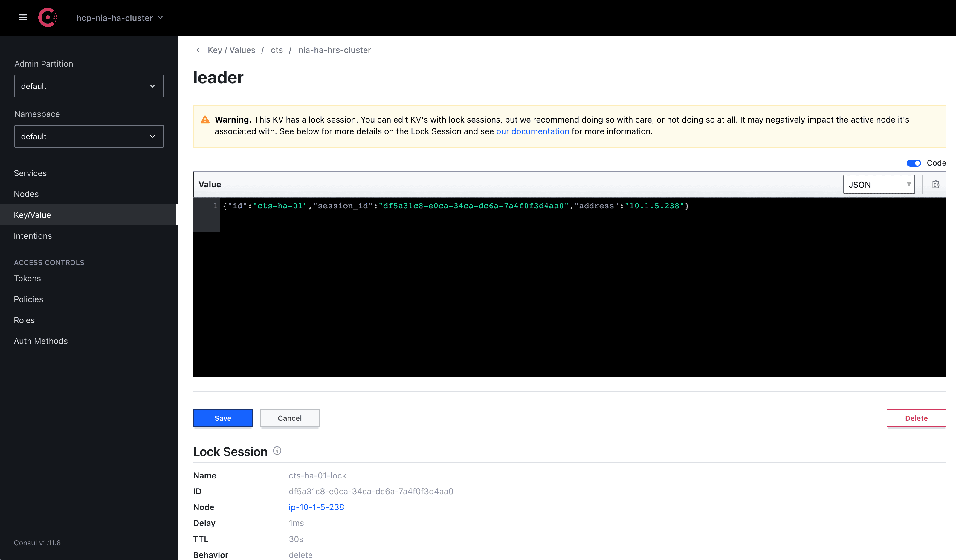The height and width of the screenshot is (560, 956).
Task: Open the hamburger navigation menu
Action: (x=22, y=17)
